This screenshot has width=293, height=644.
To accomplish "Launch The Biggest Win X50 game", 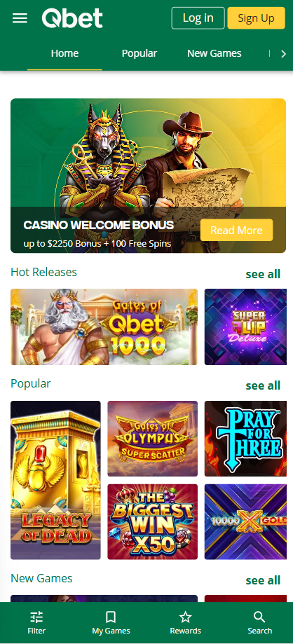I will [x=153, y=521].
